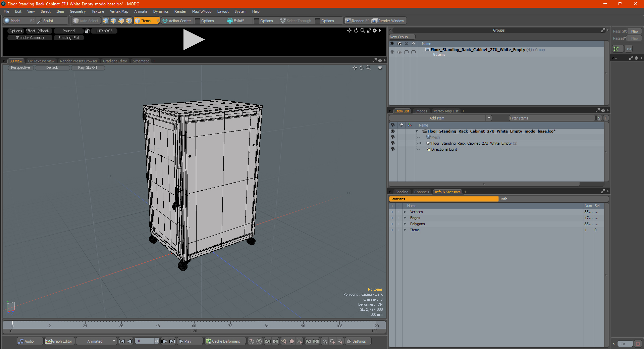Open 3D viewport settings gear
This screenshot has width=644, height=349.
click(380, 68)
